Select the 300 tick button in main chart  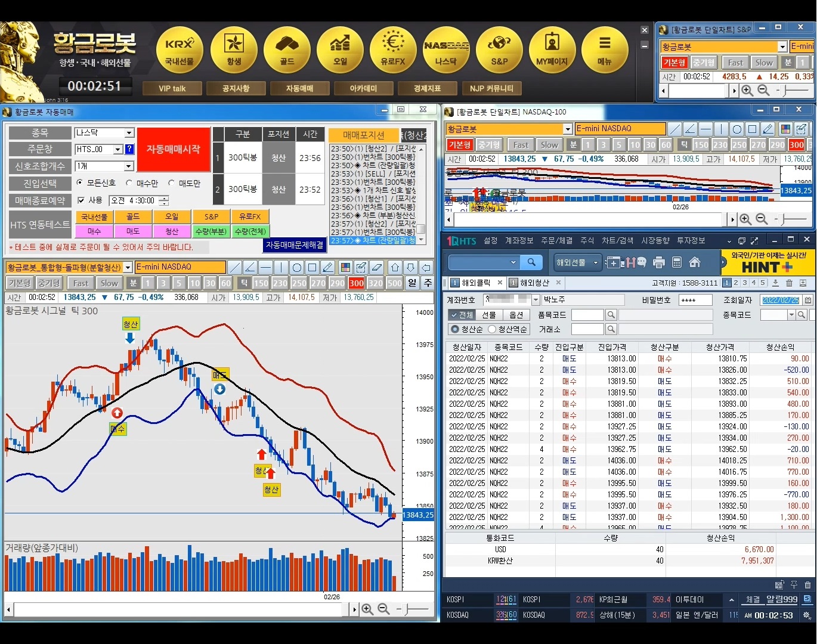coord(357,283)
